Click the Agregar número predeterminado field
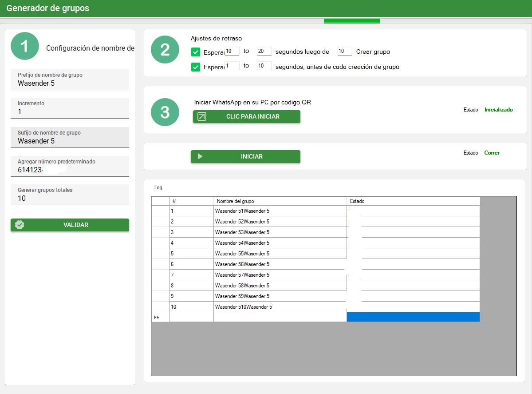The width and height of the screenshot is (532, 394). 70,170
